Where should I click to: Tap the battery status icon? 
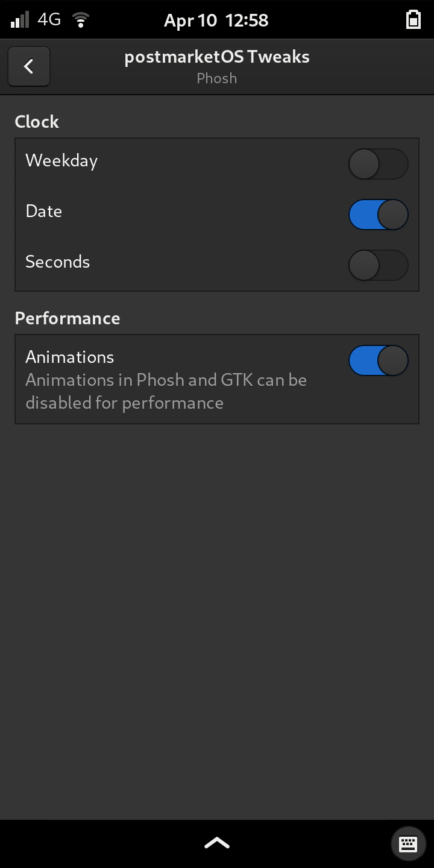click(x=414, y=19)
